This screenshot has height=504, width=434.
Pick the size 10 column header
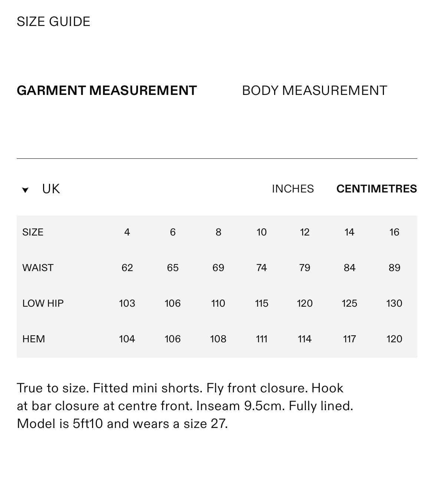point(262,232)
